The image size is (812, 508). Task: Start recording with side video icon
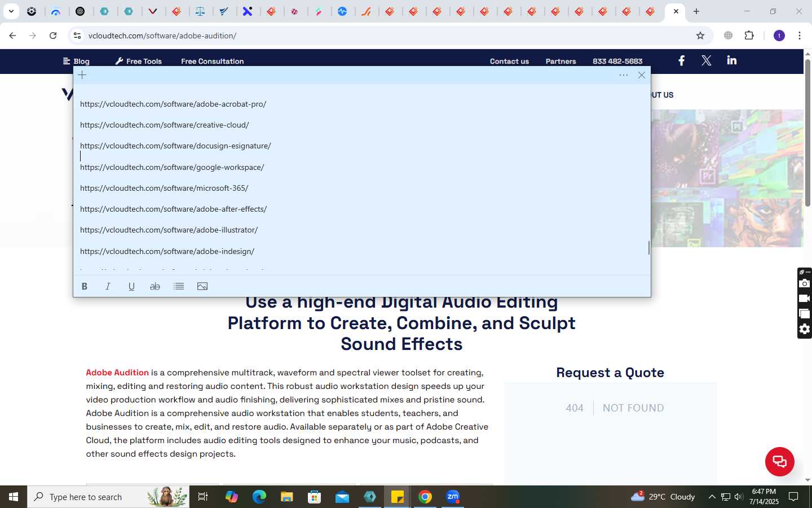[x=805, y=299]
